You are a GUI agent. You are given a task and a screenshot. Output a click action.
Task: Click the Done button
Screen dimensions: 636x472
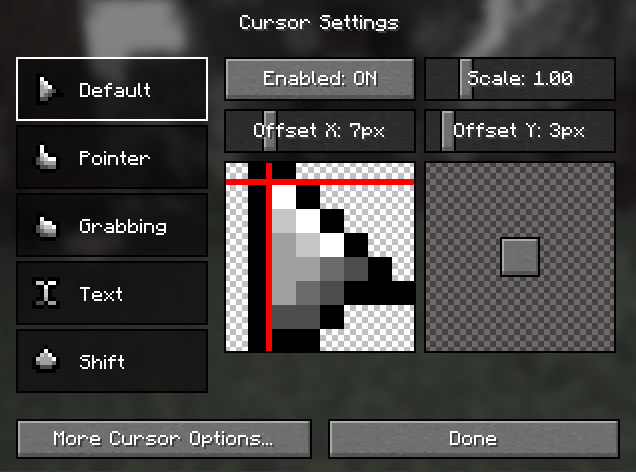(474, 439)
